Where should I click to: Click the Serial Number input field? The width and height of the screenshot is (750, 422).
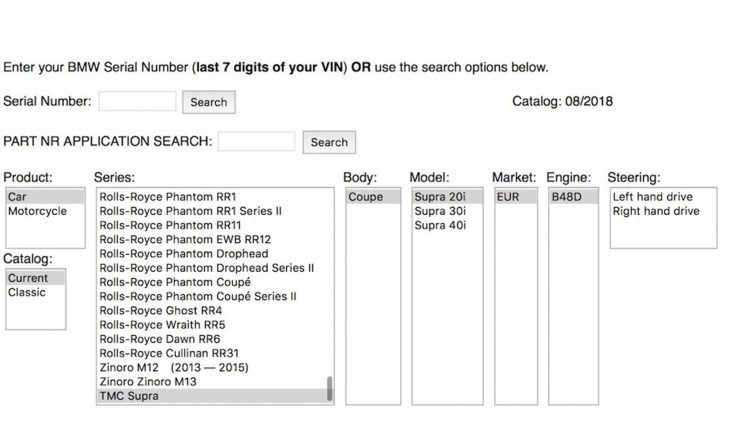(137, 101)
